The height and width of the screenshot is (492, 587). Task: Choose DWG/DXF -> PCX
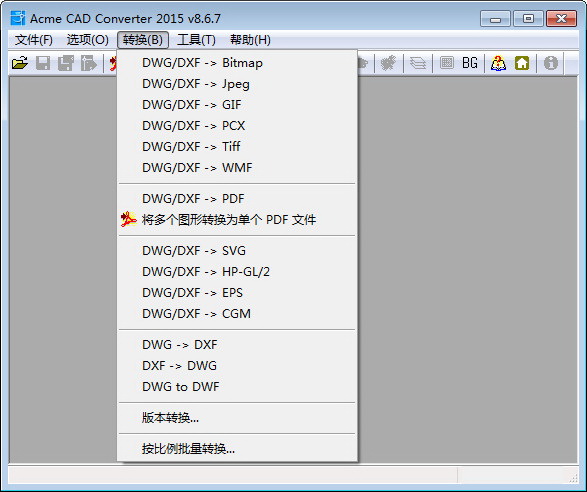pyautogui.click(x=237, y=126)
